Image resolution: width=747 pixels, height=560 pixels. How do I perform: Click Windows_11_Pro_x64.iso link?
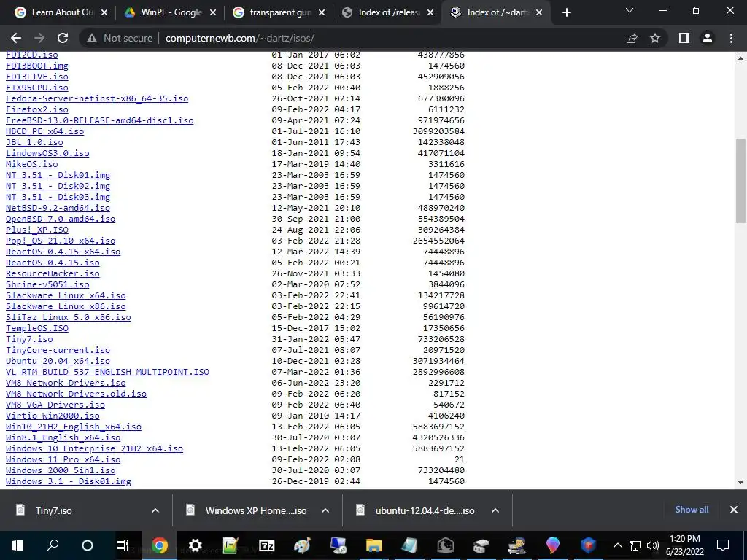pyautogui.click(x=63, y=459)
